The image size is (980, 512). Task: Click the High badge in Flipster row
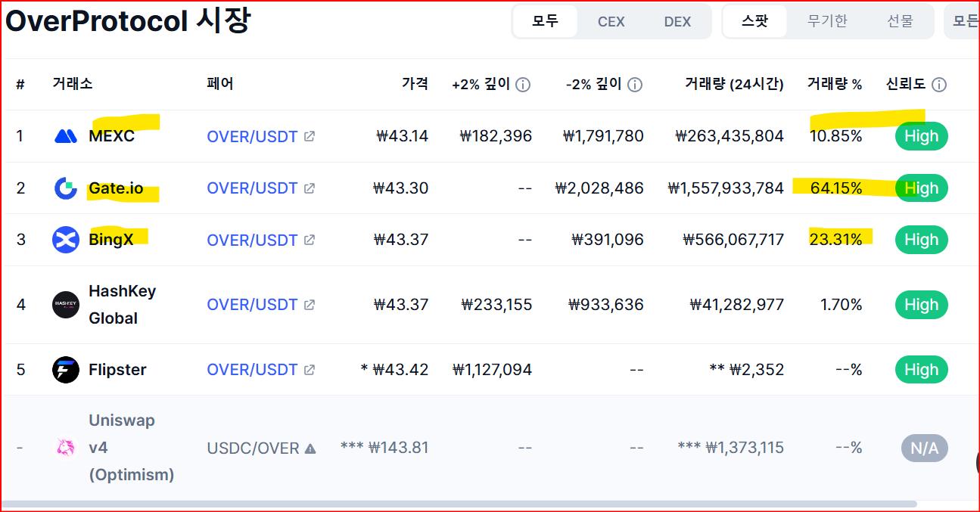[x=921, y=370]
